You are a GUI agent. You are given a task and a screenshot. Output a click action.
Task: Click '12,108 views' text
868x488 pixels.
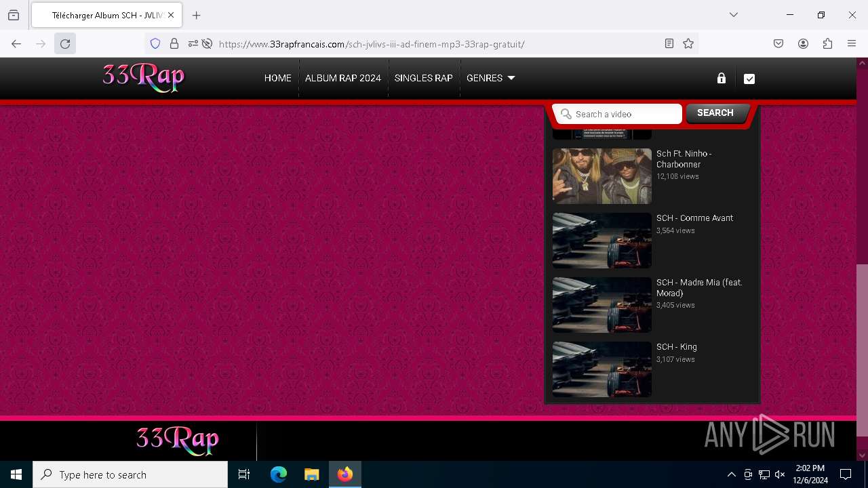pos(677,176)
